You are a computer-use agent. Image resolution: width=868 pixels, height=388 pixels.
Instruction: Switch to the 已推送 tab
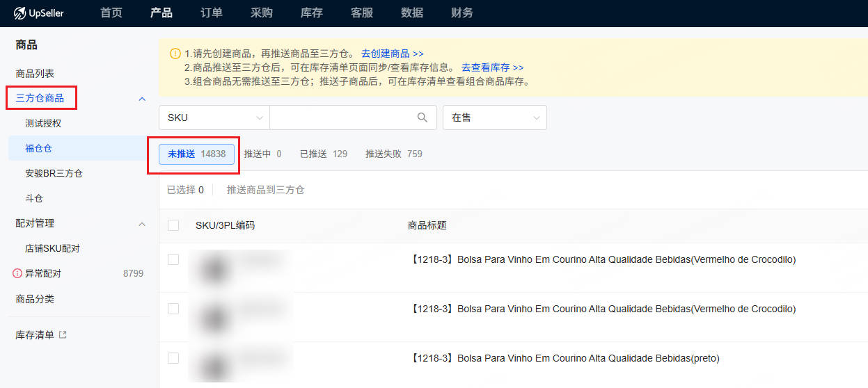[x=323, y=154]
